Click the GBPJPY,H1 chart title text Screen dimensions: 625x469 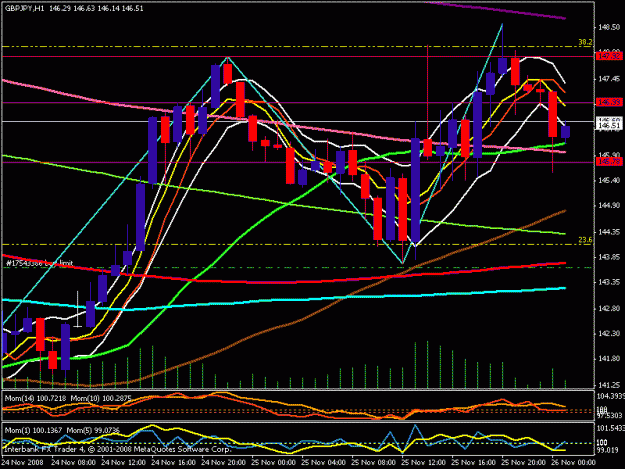click(x=24, y=8)
